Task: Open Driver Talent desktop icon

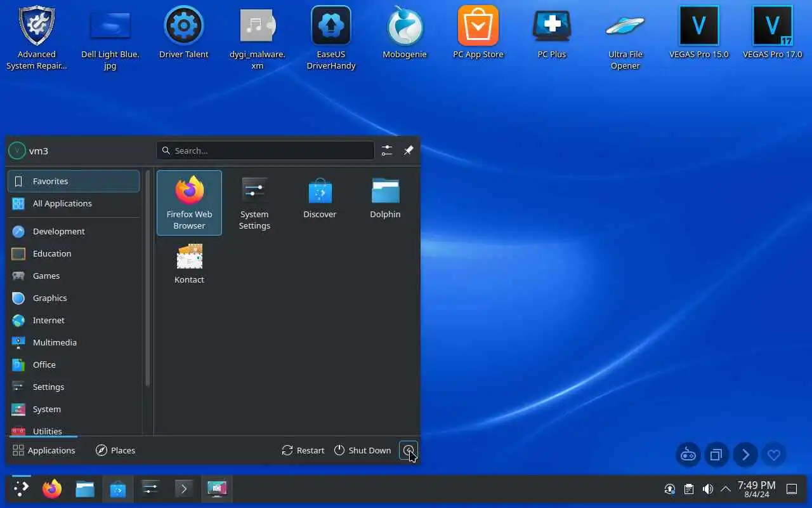Action: click(x=184, y=32)
